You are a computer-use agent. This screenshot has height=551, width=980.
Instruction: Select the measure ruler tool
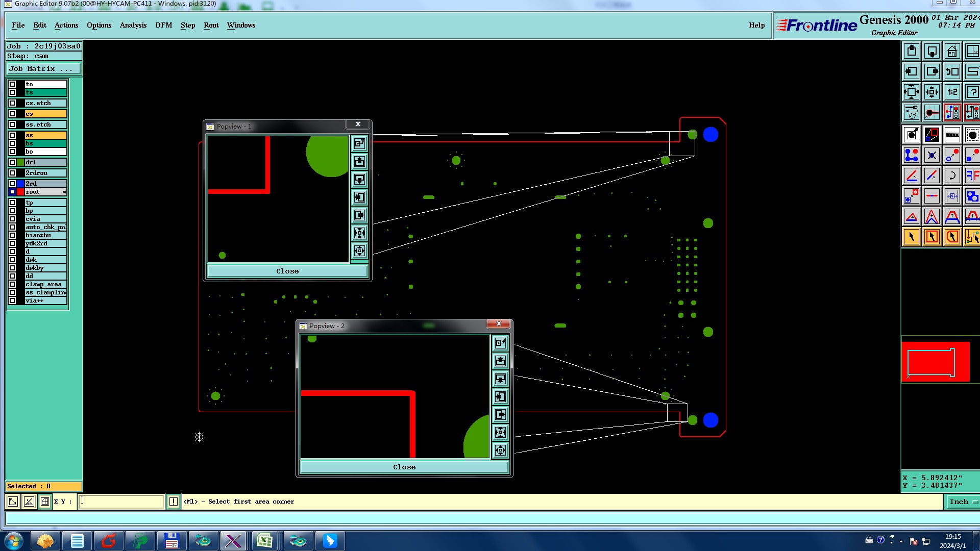[x=952, y=135]
